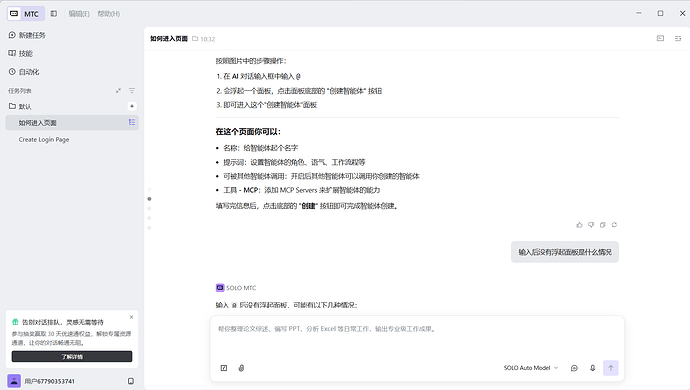Click the outline icon on 如何进入页面 row

[132, 122]
